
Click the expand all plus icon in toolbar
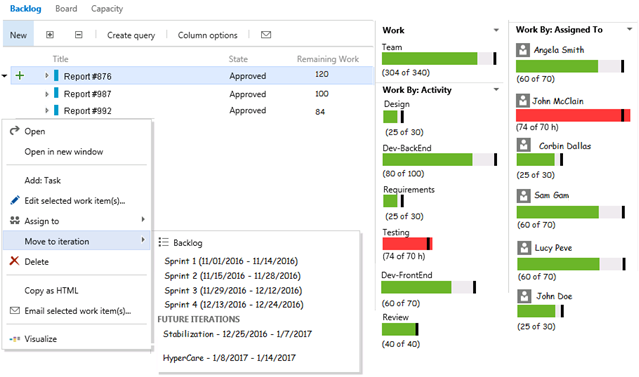point(50,35)
